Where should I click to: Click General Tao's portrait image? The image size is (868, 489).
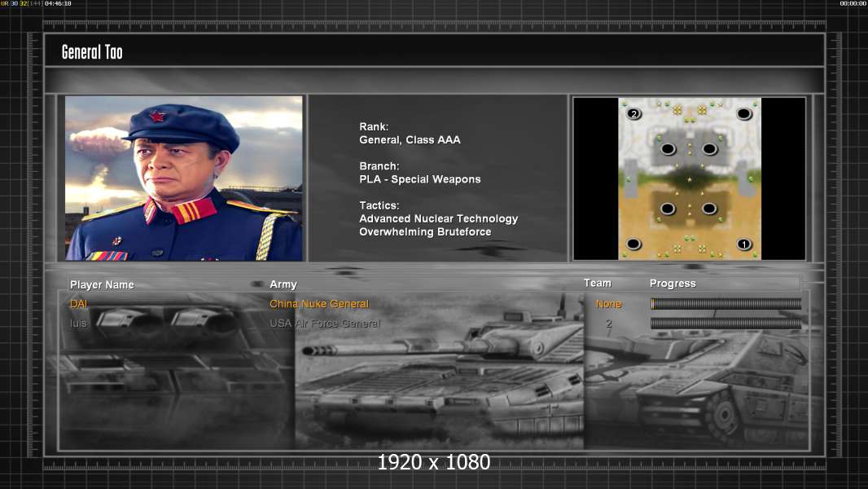pyautogui.click(x=184, y=178)
